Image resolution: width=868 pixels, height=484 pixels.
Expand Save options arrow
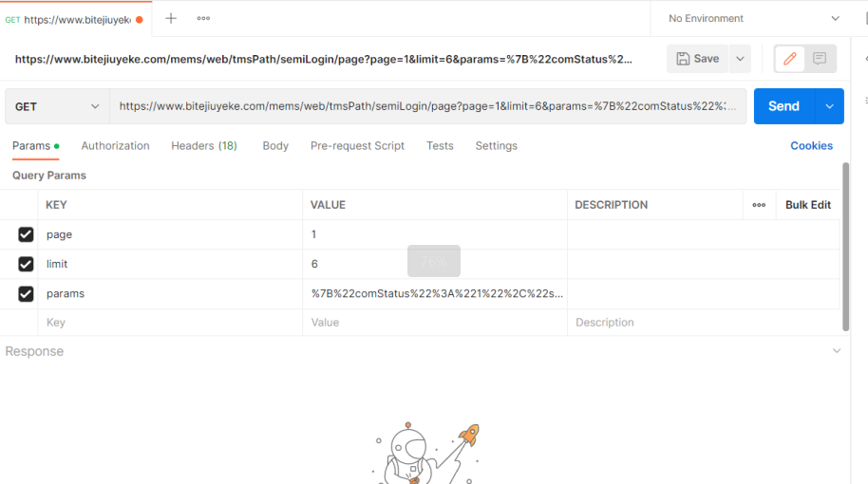(x=740, y=58)
